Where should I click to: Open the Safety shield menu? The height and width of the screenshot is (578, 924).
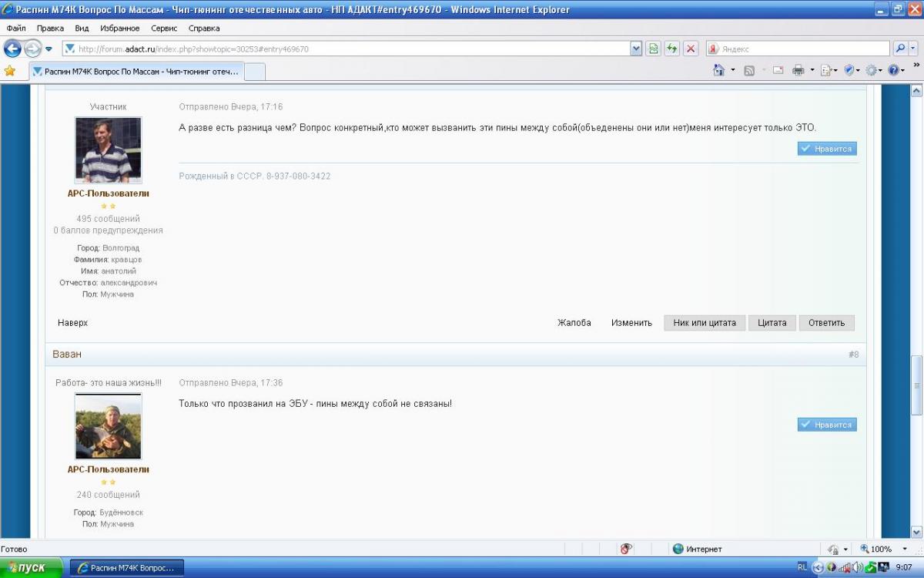click(x=852, y=70)
